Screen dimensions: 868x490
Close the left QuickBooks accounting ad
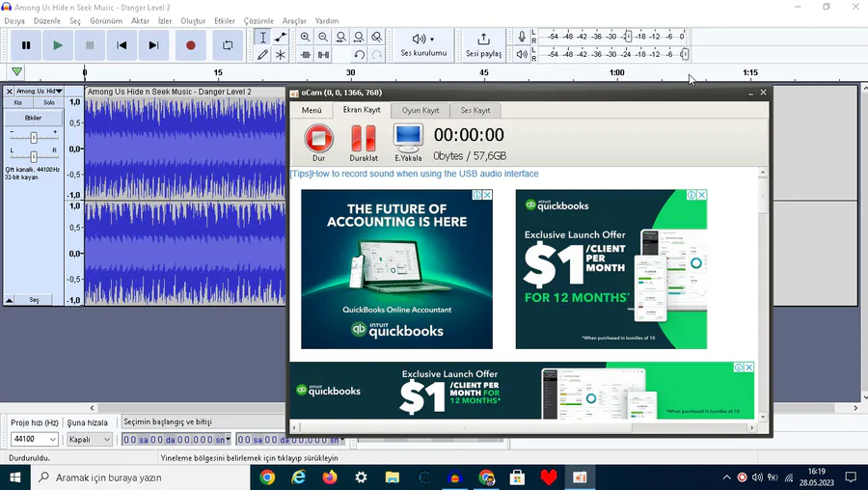click(487, 195)
